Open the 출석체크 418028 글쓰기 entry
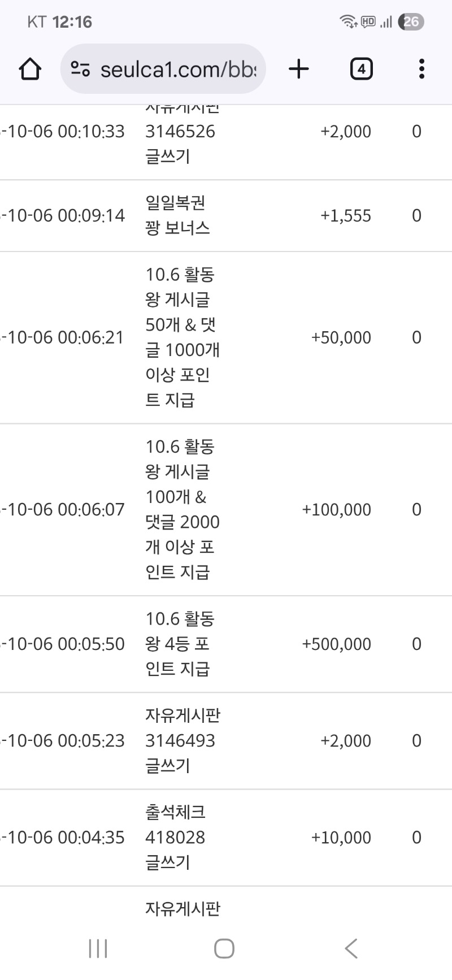The width and height of the screenshot is (452, 980). click(175, 837)
